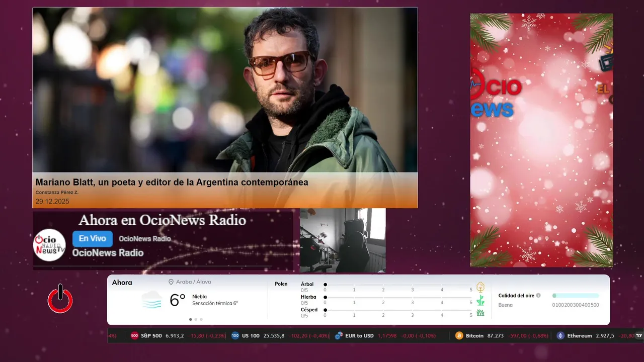Click the OcioNews Radio TV logo
This screenshot has width=644, height=362.
[x=49, y=245]
